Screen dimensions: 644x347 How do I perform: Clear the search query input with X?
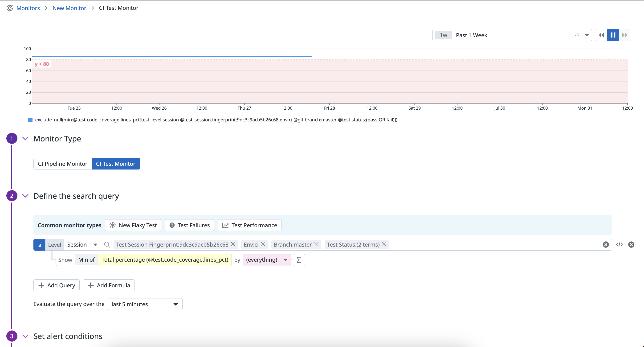(x=606, y=245)
